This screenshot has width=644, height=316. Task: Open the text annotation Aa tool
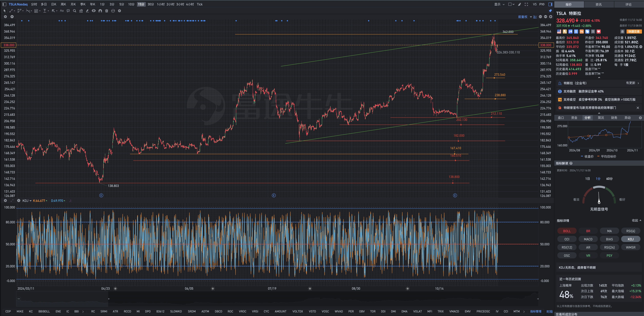[62, 11]
